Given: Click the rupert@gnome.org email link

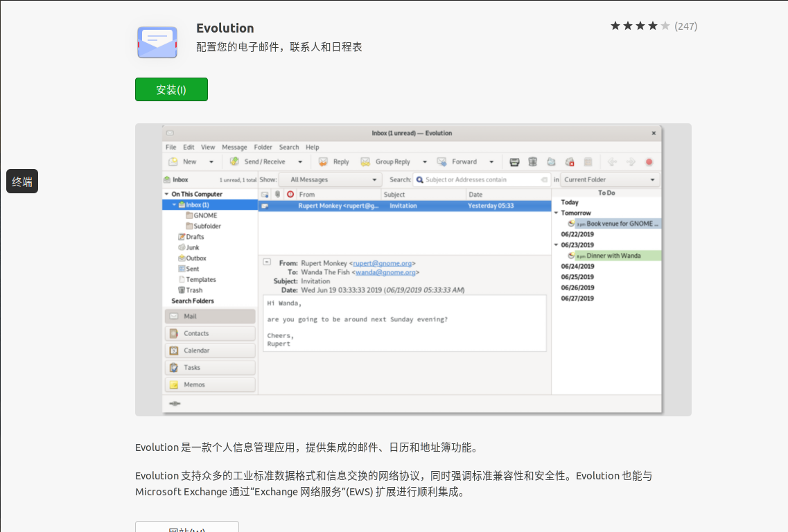Looking at the screenshot, I should (383, 263).
